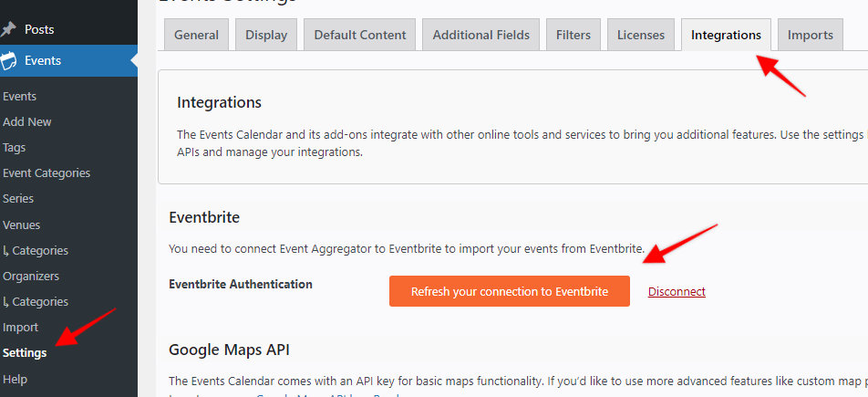Go to Event Categories in sidebar

point(46,172)
